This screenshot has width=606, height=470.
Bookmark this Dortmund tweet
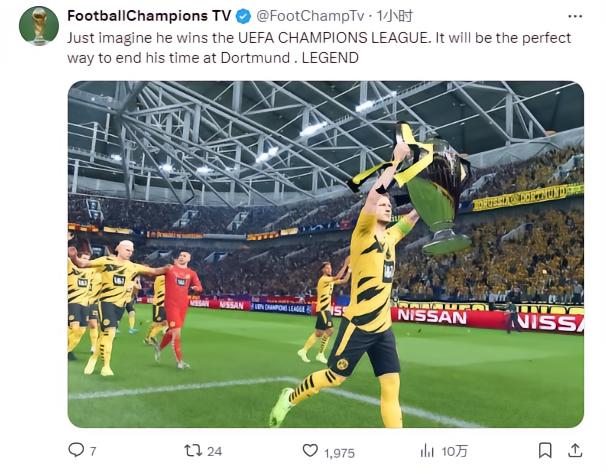coord(545,451)
